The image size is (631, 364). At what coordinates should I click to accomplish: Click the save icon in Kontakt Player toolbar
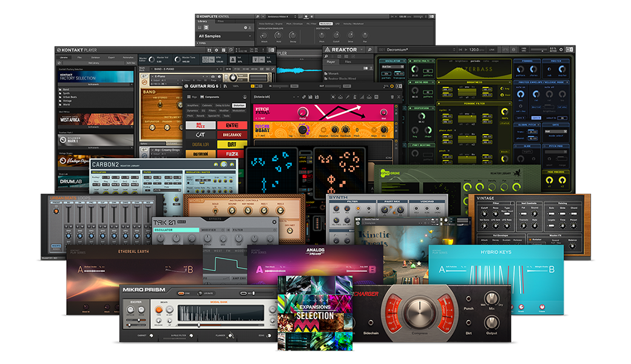[209, 50]
